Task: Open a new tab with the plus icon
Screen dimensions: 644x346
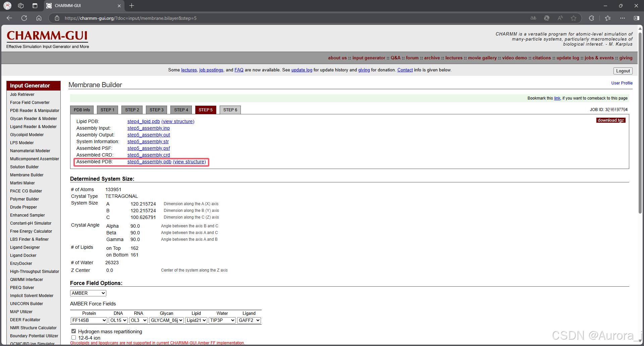Action: 132,6
